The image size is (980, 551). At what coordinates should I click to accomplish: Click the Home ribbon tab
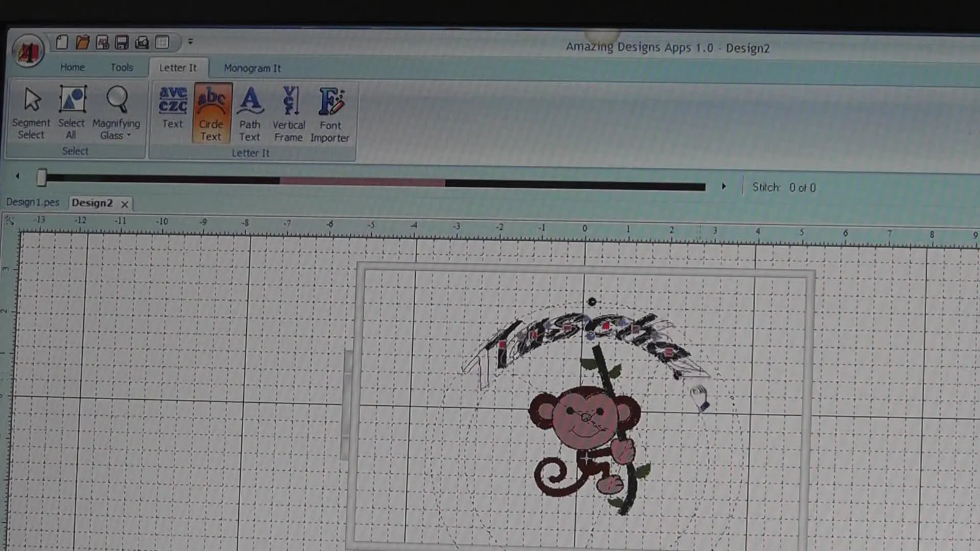(72, 67)
